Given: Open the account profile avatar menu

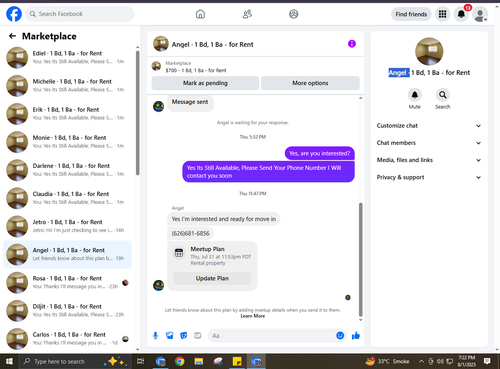Looking at the screenshot, I should click(480, 14).
